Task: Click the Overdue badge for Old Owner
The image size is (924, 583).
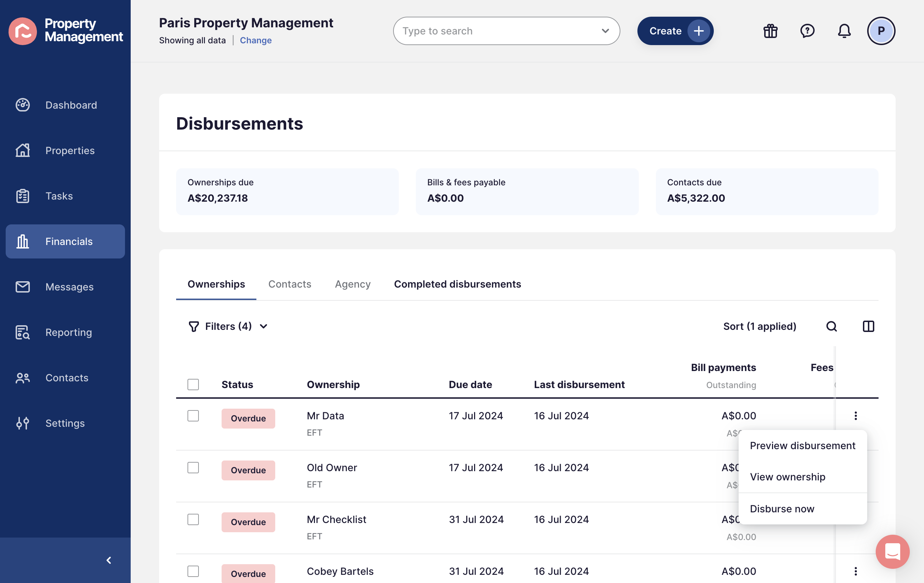Action: click(248, 470)
